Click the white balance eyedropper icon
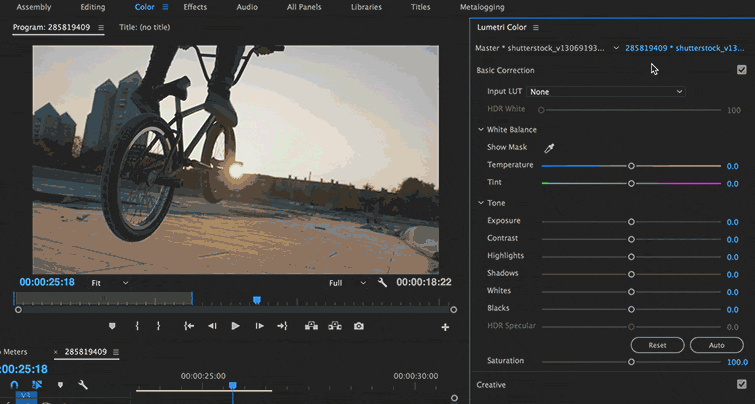755x404 pixels. point(548,148)
